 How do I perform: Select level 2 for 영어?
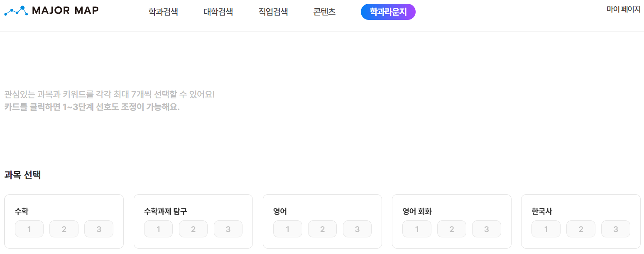(x=322, y=228)
